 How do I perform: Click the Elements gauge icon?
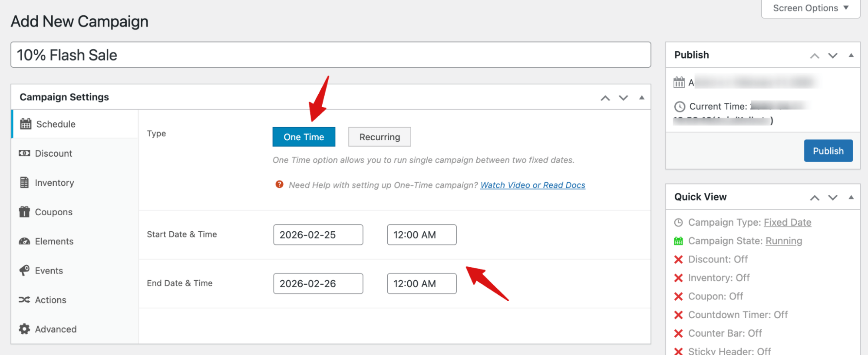24,241
